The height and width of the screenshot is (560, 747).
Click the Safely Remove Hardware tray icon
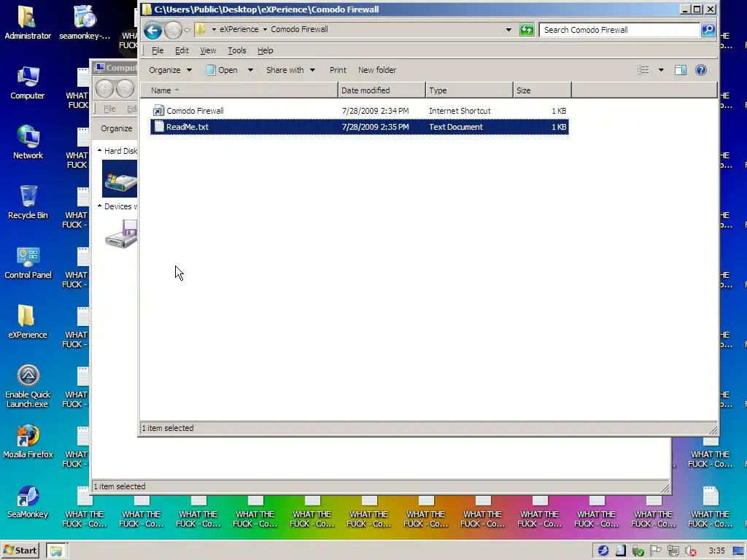point(638,551)
